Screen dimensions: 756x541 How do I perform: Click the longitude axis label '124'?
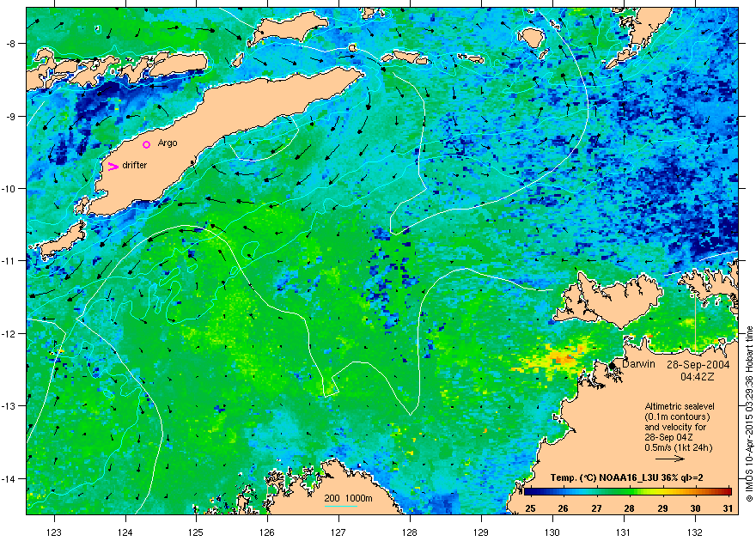[125, 532]
